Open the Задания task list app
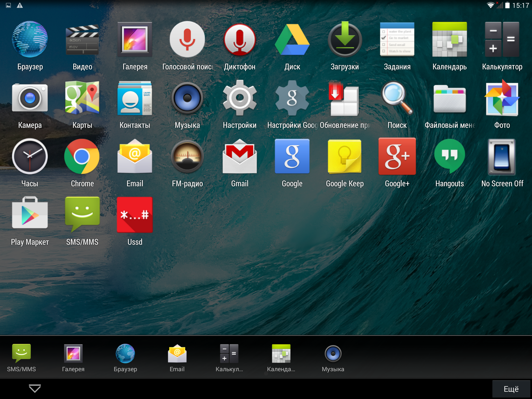 [x=397, y=46]
